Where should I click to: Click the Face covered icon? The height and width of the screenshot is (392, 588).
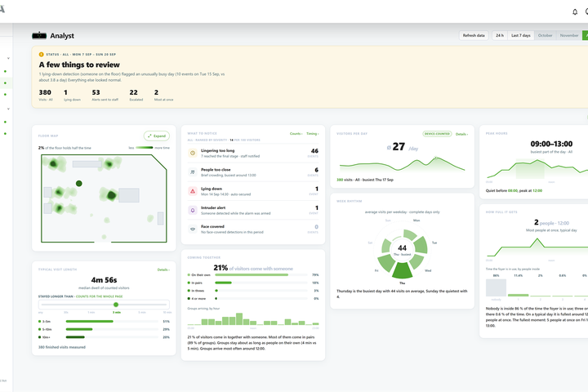[x=193, y=229]
